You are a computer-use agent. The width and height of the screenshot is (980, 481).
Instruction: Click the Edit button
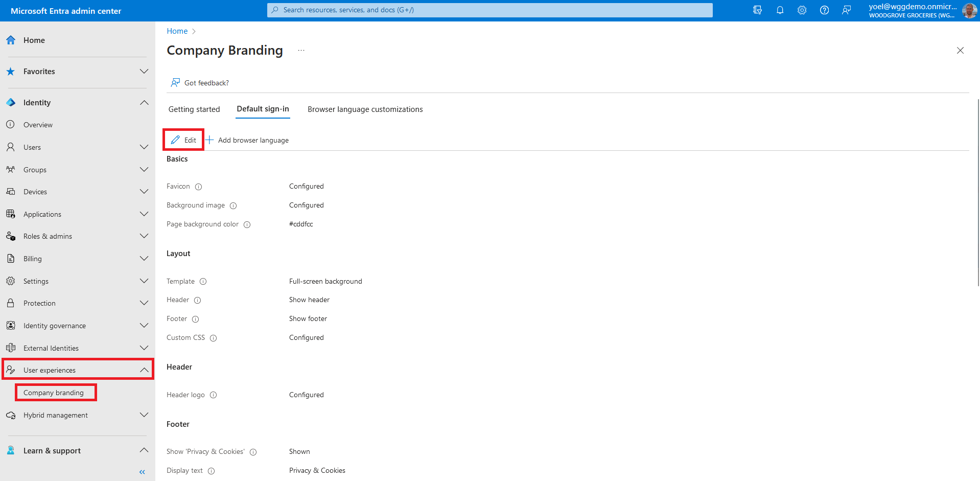coord(184,140)
